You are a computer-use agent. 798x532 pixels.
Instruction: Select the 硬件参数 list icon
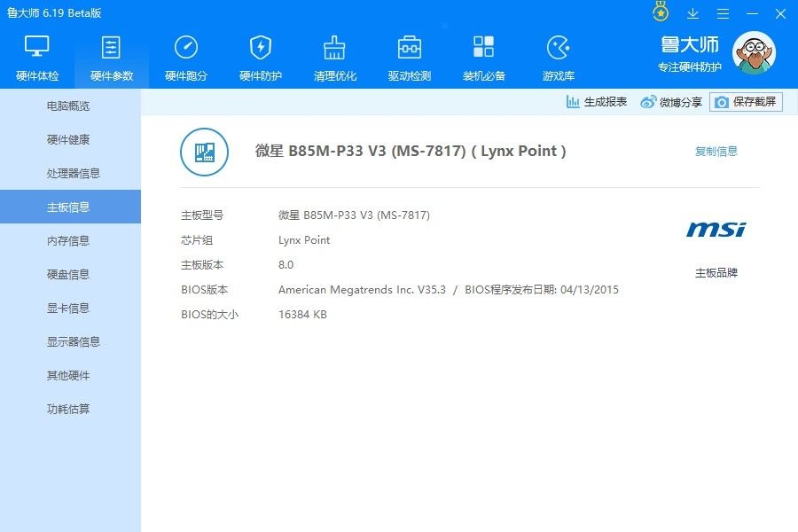tap(111, 47)
